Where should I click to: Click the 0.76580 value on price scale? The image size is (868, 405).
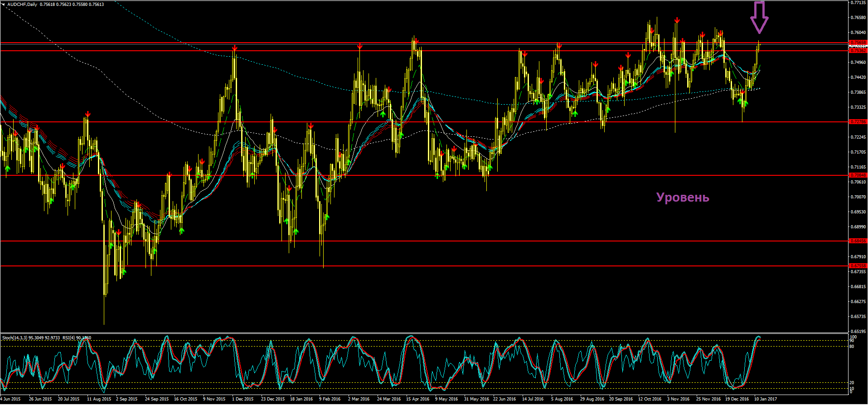pyautogui.click(x=859, y=18)
